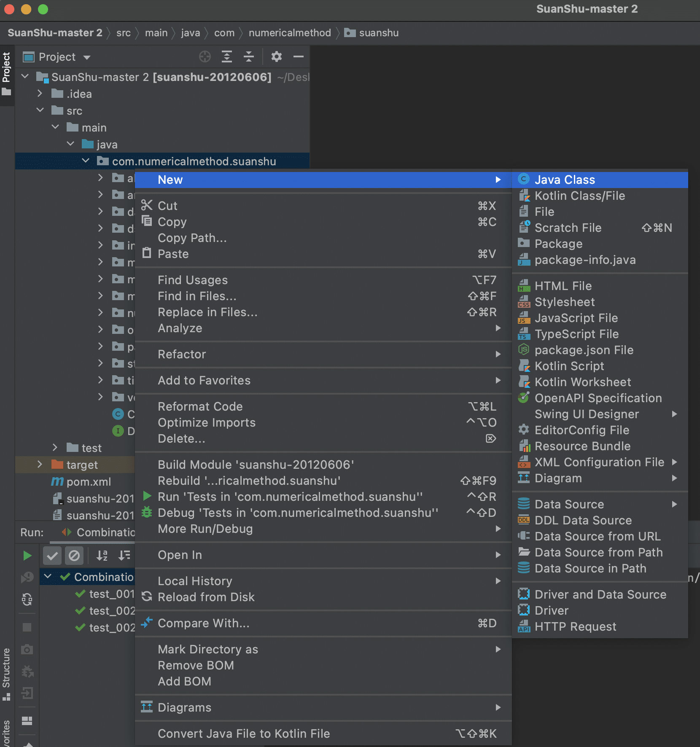Click the rerun failed tests icon
Viewport: 700px width, 747px height.
(x=27, y=577)
